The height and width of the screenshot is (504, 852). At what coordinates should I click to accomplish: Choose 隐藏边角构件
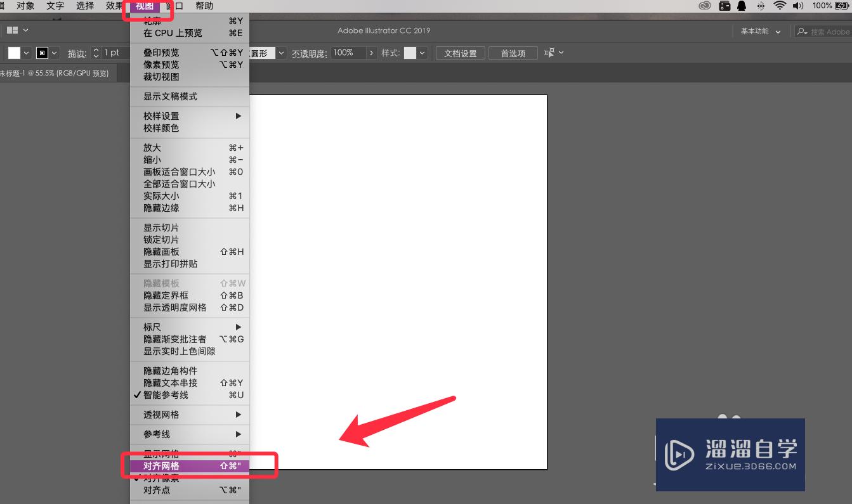[190, 371]
